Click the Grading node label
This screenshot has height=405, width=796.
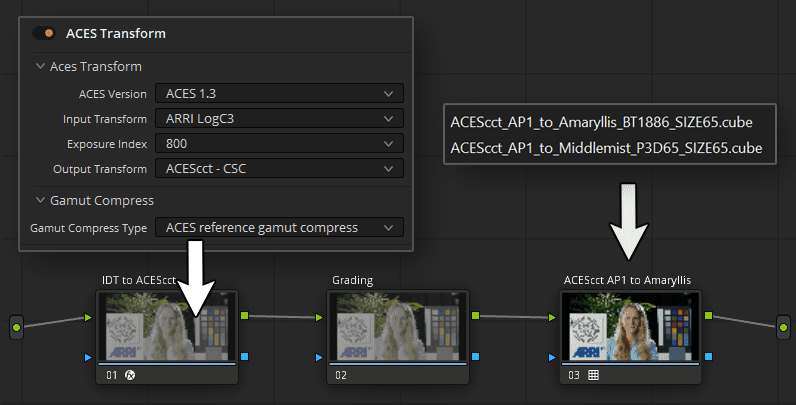pos(352,280)
